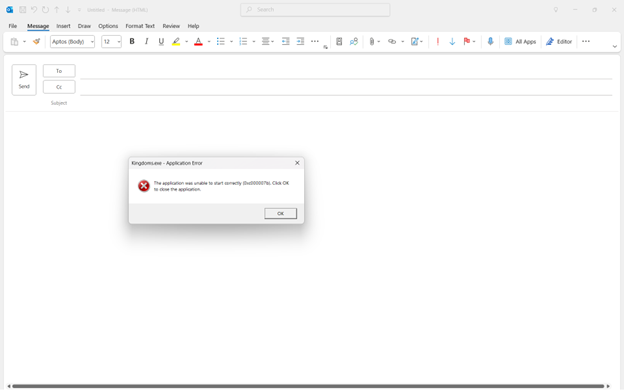Click the Paste clipboard icon
Screen dimensions: 624x390
pyautogui.click(x=14, y=41)
